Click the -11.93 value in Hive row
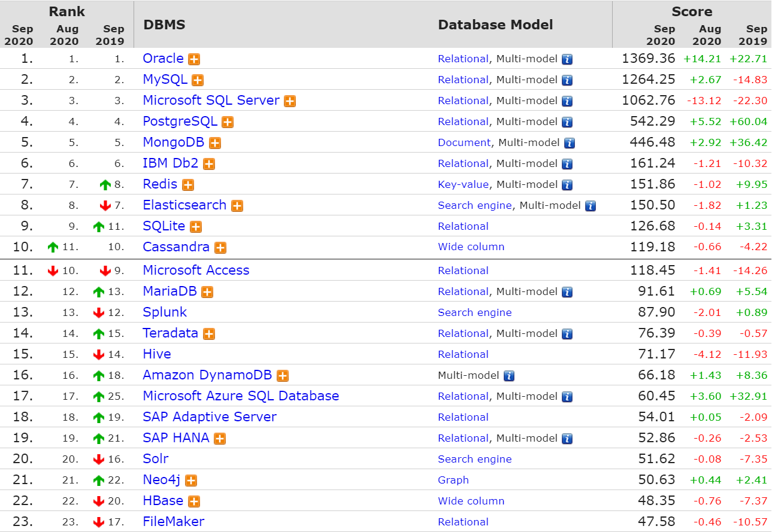Screen dimensions: 772x532 click(750, 354)
